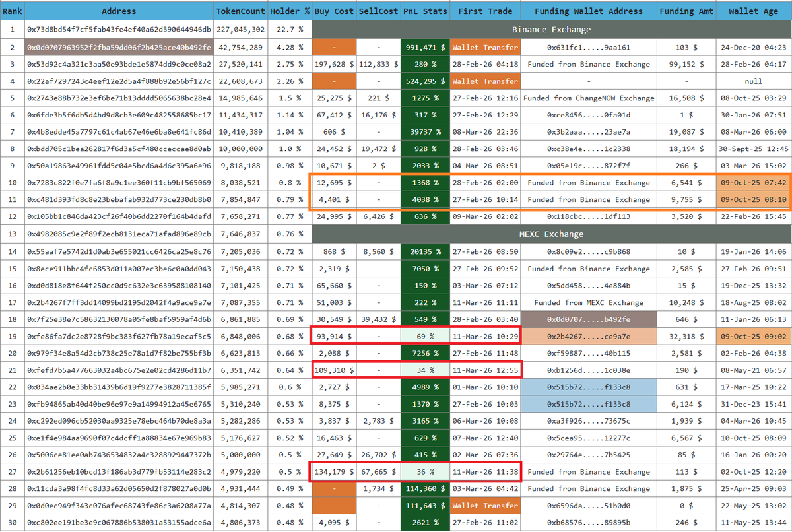The width and height of the screenshot is (792, 532).
Task: Click token count 10,000,000
Action: pyautogui.click(x=240, y=149)
